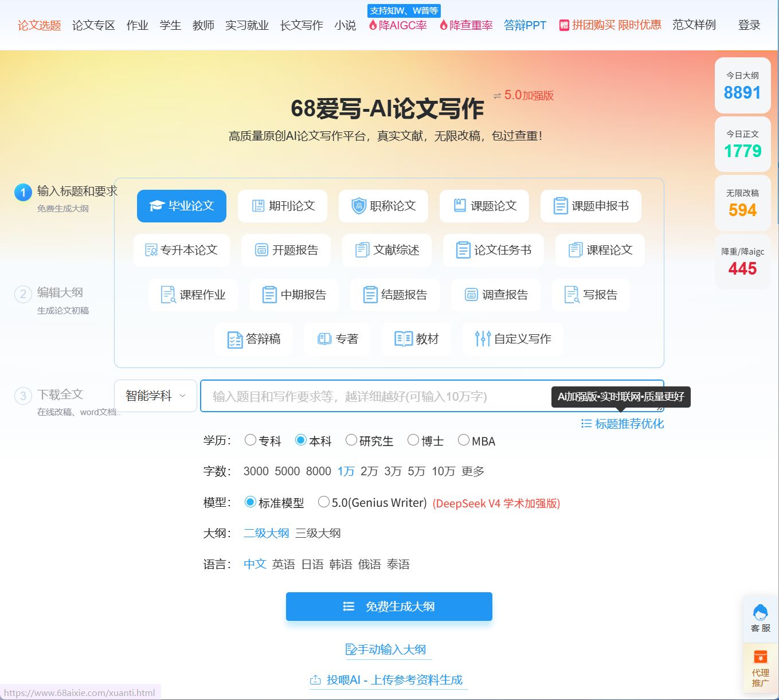Click the edit icon beside 手动输入大纲

[x=351, y=650]
